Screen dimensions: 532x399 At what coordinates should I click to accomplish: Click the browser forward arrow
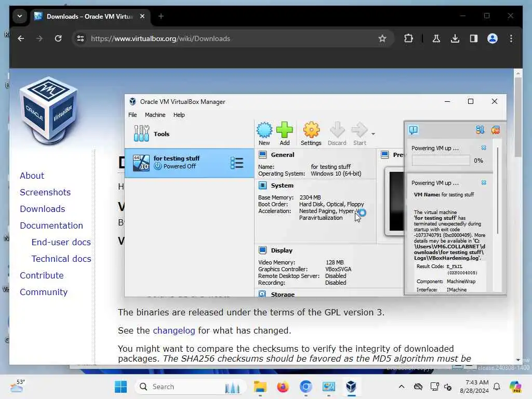pos(39,38)
